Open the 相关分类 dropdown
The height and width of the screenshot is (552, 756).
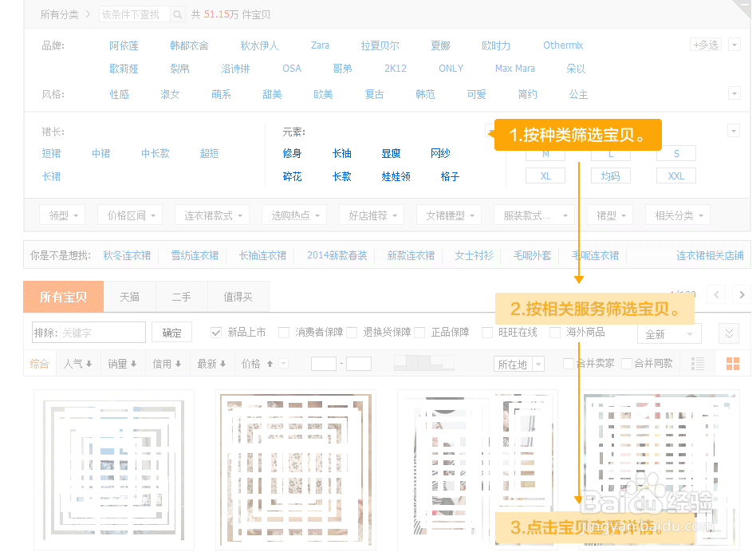click(x=678, y=215)
